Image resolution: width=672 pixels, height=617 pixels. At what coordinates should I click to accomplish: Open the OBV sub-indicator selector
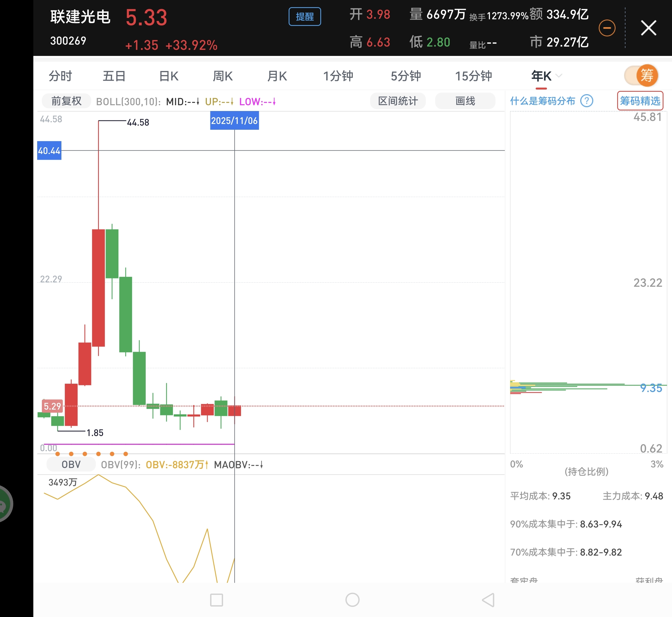pos(71,464)
